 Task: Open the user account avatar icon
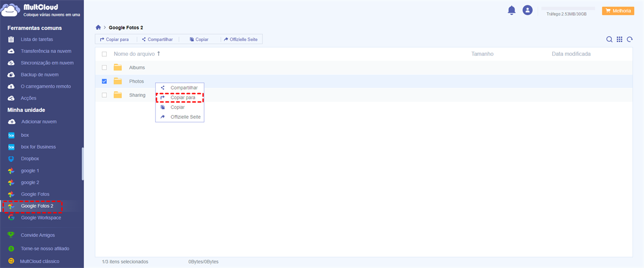[x=528, y=10]
